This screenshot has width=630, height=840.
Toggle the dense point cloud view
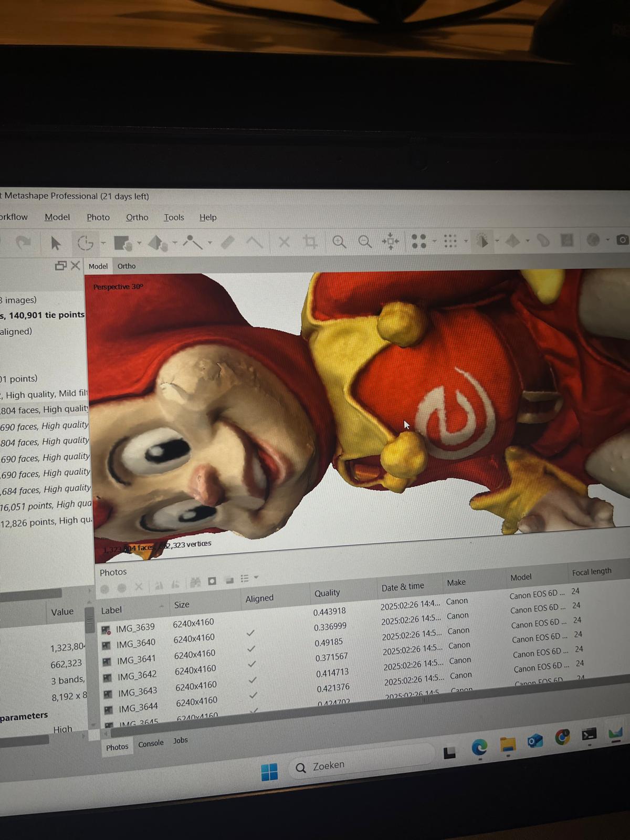pos(450,241)
